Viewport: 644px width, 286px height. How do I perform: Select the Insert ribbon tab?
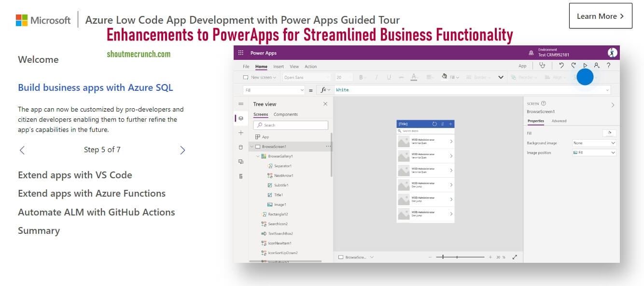(x=279, y=67)
